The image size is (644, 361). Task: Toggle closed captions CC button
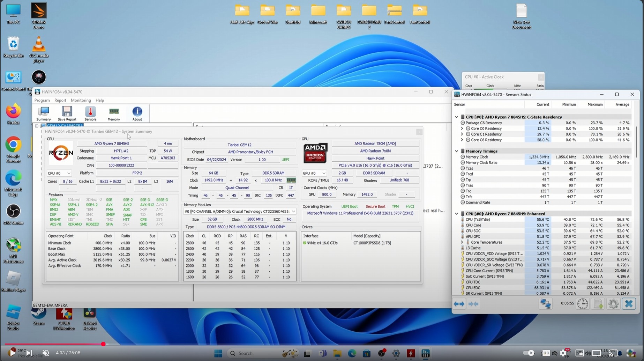click(546, 353)
